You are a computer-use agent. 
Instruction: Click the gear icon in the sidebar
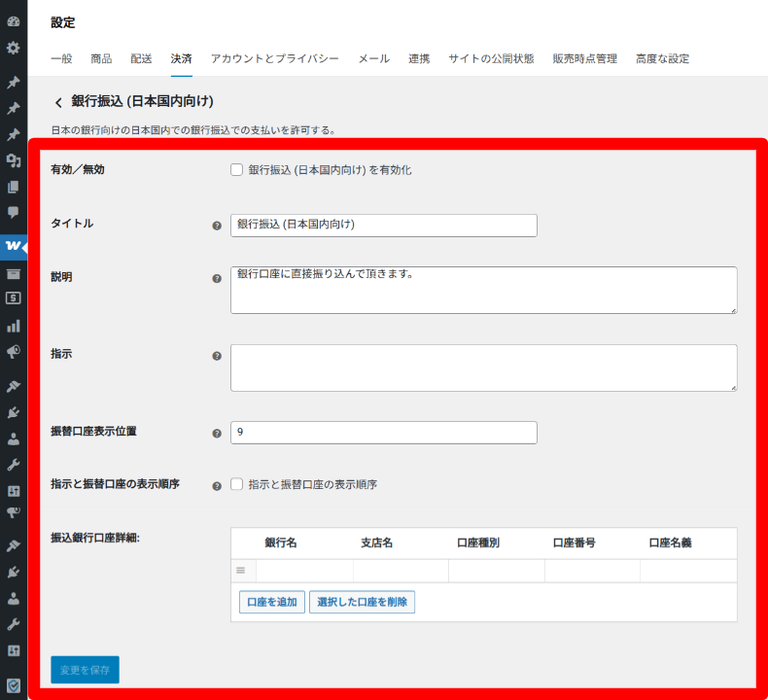coord(14,48)
